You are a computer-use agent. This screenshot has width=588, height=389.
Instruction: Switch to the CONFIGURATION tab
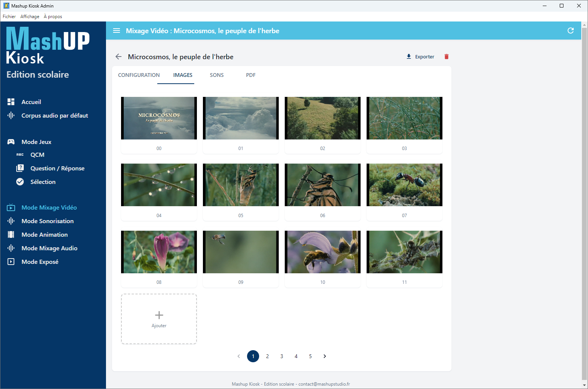(x=139, y=75)
